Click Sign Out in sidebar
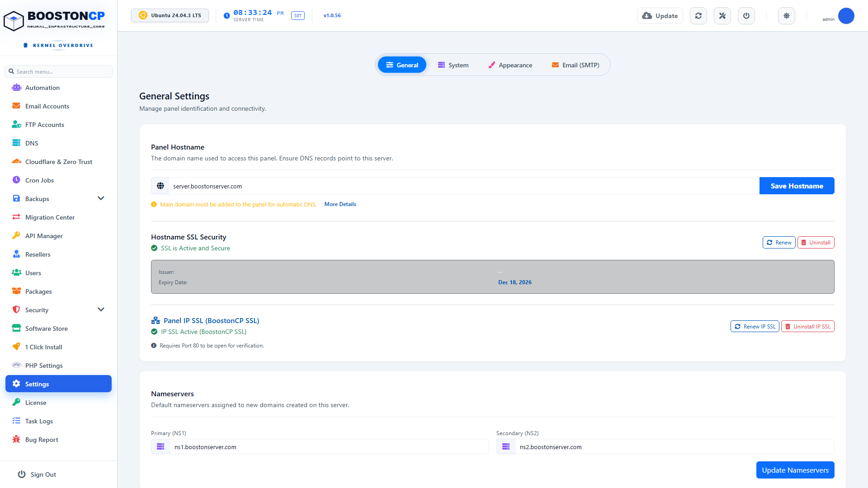Image resolution: width=868 pixels, height=488 pixels. click(37, 474)
